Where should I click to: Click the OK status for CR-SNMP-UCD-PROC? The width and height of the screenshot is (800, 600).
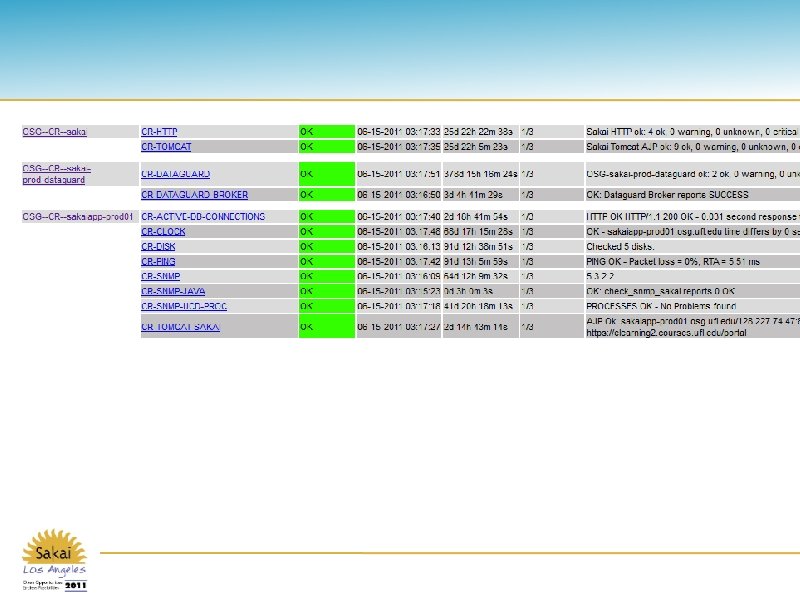pos(327,306)
